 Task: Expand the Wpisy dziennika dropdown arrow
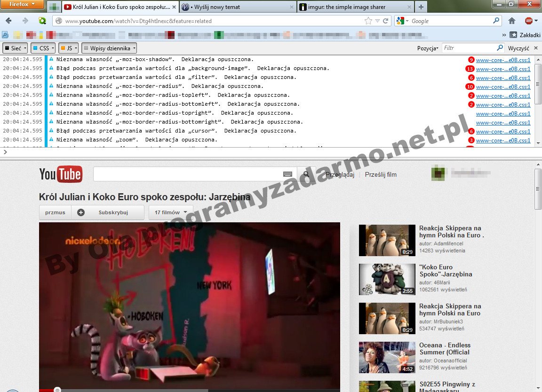pos(135,48)
